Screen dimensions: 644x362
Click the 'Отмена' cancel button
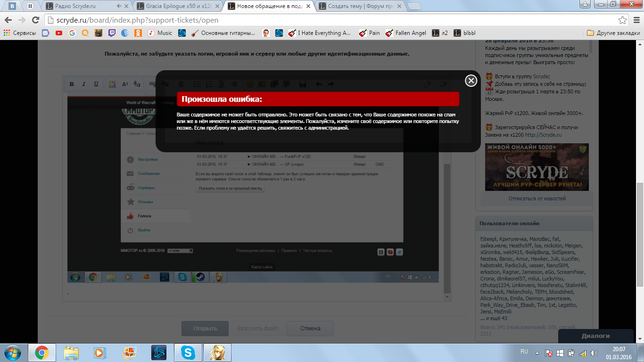[310, 329]
